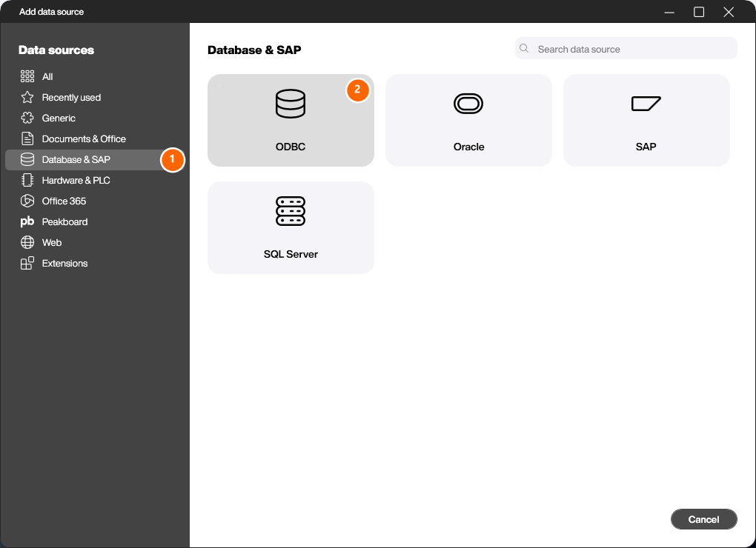This screenshot has width=756, height=548.
Task: Click the Database & SAP cylinder icon
Action: coord(27,159)
